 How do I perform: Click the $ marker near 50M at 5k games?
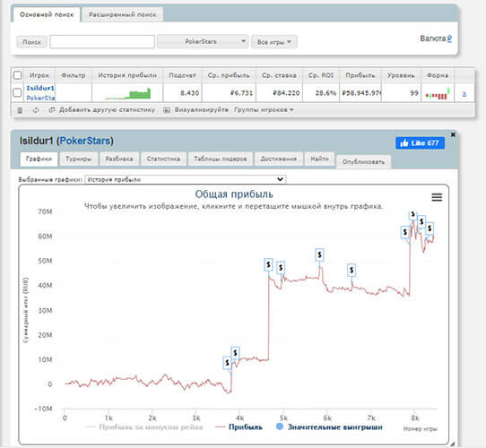281,267
